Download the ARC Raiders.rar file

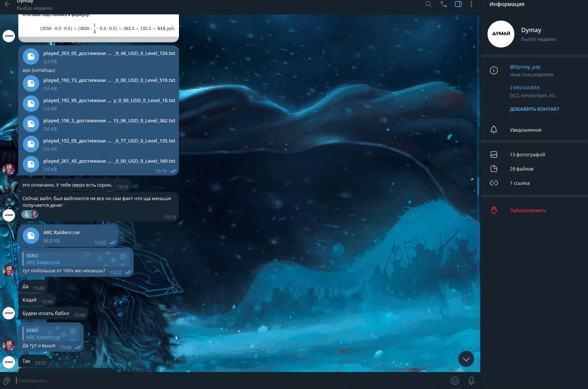click(x=31, y=236)
